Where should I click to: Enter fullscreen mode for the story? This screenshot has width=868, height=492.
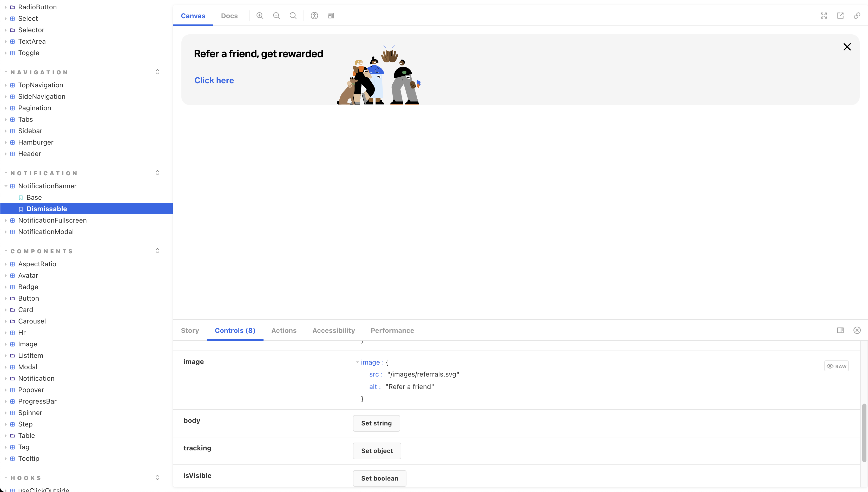[824, 16]
